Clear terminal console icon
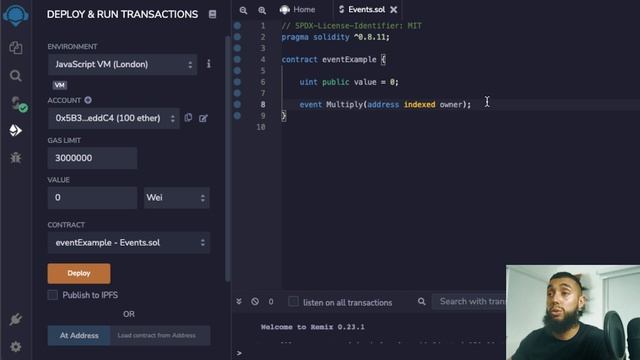Image resolution: width=640 pixels, height=360 pixels. tap(255, 302)
